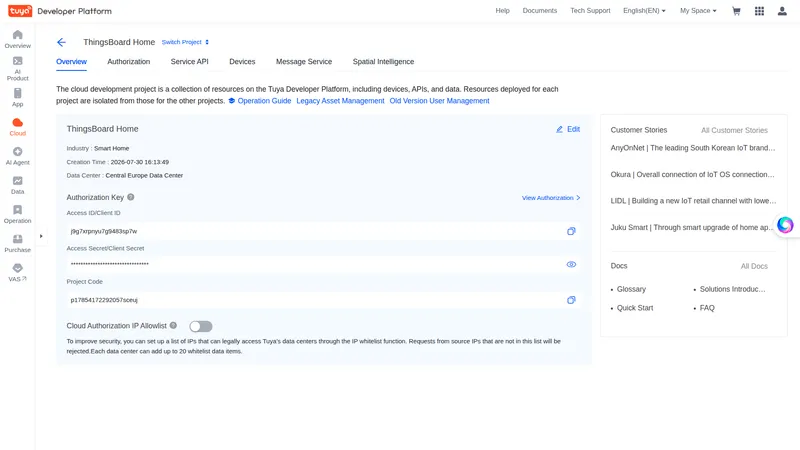
Task: Open All Customer Stories link
Action: point(734,130)
